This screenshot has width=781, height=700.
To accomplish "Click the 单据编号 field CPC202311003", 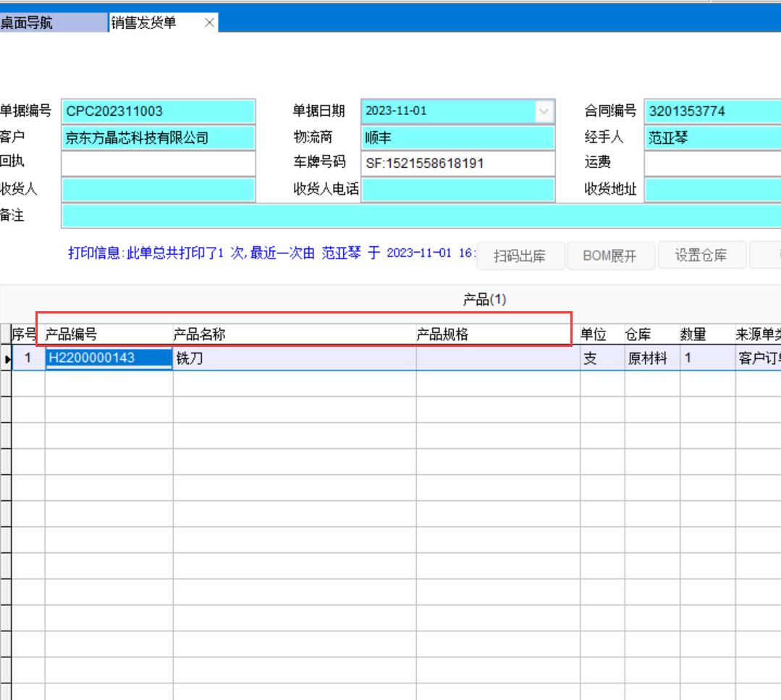I will tap(158, 111).
